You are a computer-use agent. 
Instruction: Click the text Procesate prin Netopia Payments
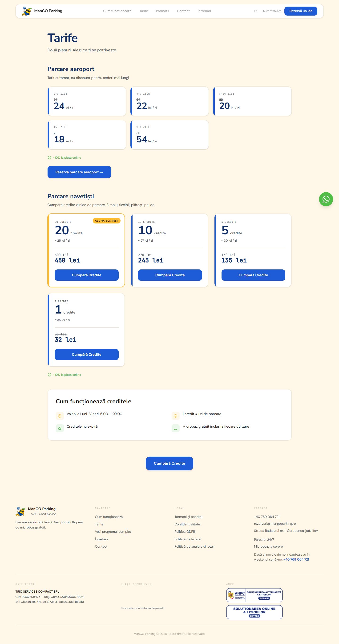[142, 608]
